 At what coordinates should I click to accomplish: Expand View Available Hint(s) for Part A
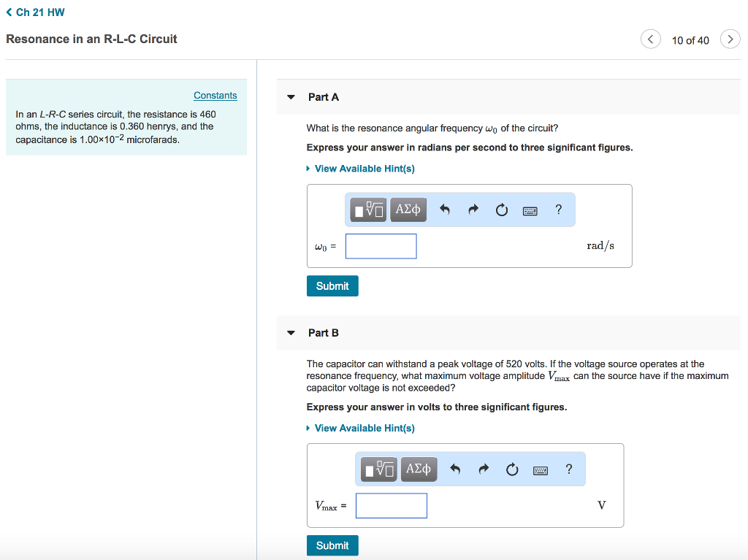coord(364,169)
